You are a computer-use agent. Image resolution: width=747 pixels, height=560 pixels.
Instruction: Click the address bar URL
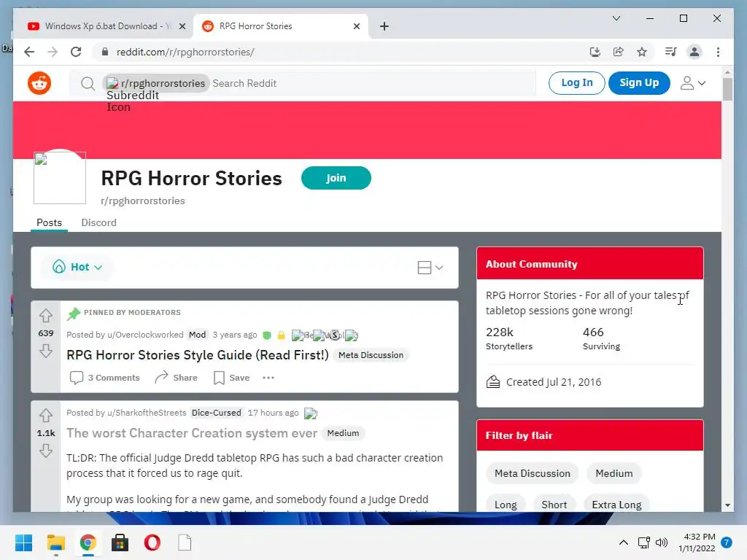(x=185, y=52)
